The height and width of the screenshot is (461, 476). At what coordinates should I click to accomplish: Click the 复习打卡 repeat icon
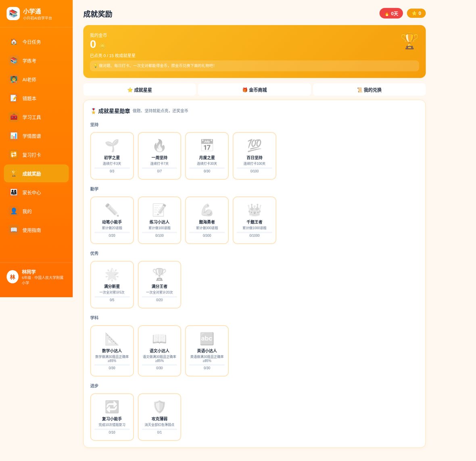click(x=14, y=155)
